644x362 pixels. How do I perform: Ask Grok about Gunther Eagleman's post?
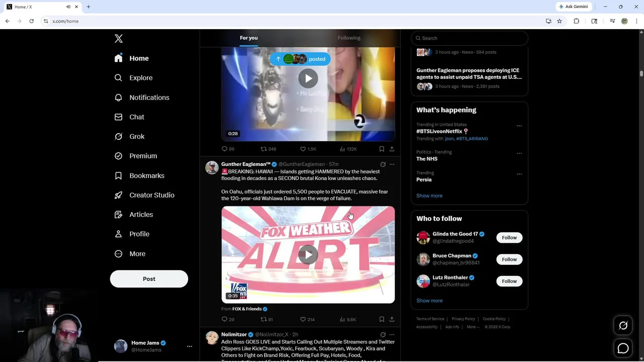[383, 164]
